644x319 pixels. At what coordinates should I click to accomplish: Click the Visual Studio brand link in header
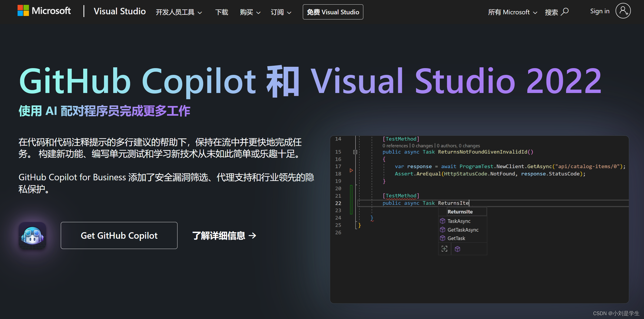pos(120,11)
